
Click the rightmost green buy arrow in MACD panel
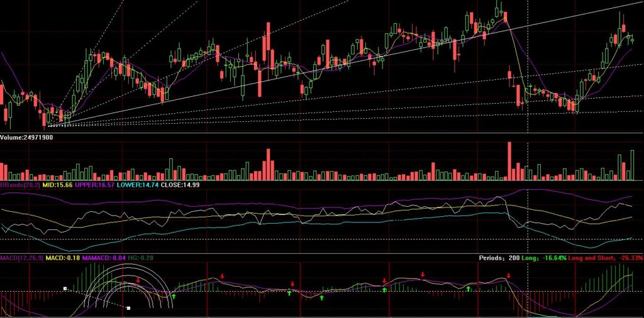tap(468, 289)
